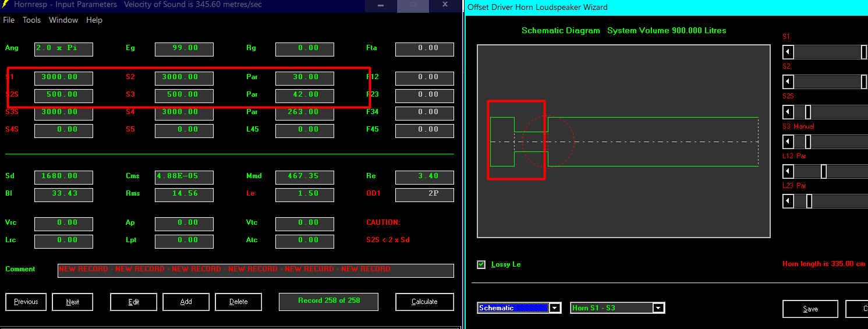Screen dimensions: 868x329
Task: Click the Vrc input field
Action: 63,224
